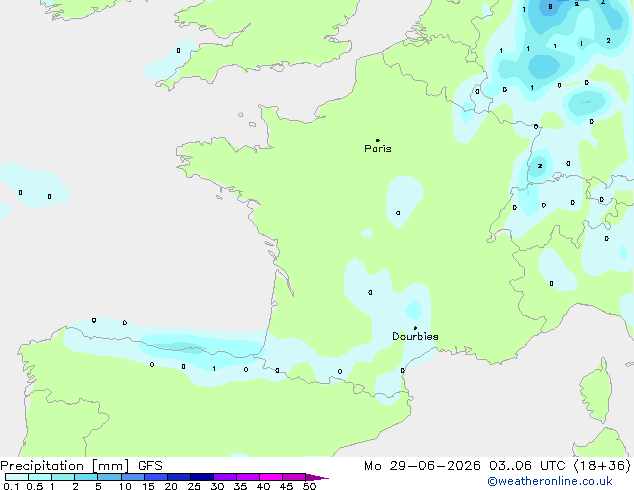Click the legend value label '50'

point(310,486)
